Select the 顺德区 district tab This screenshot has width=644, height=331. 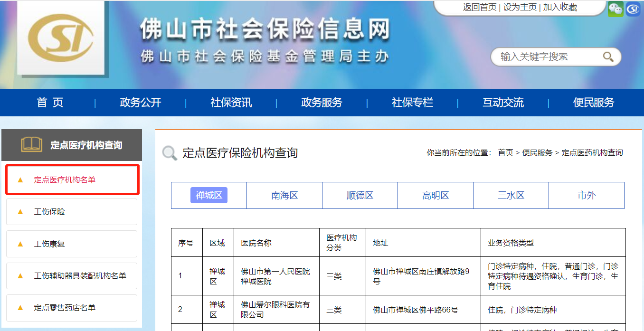point(360,195)
